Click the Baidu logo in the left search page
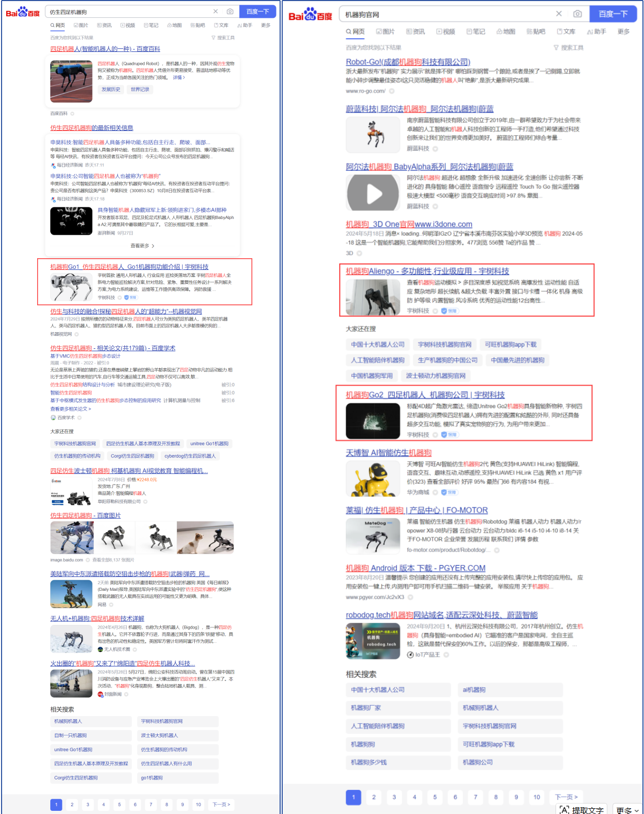 pos(23,12)
